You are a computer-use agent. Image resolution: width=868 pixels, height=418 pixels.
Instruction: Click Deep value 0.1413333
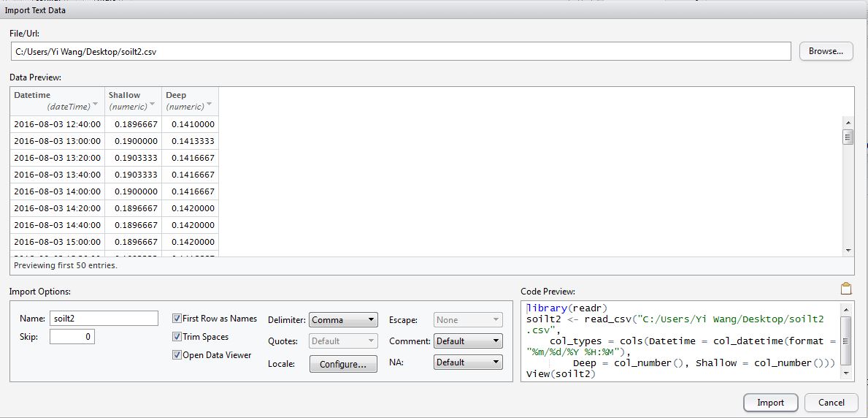tap(191, 141)
